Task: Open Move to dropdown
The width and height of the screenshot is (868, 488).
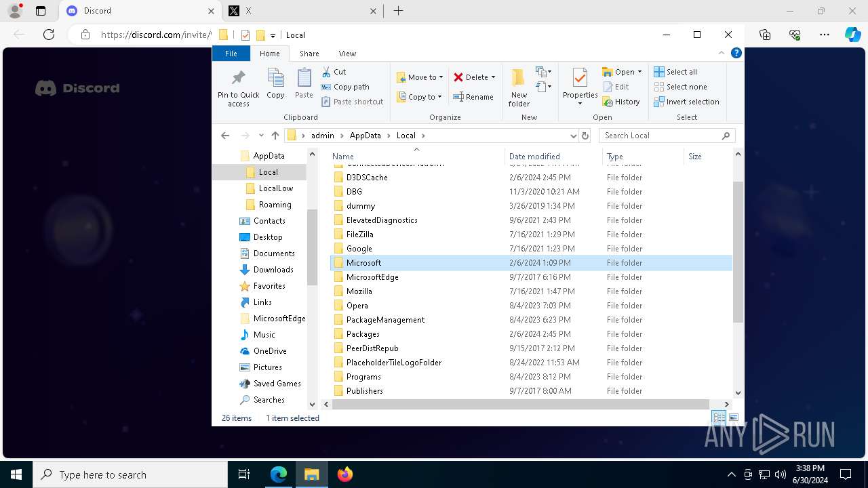Action: point(420,77)
